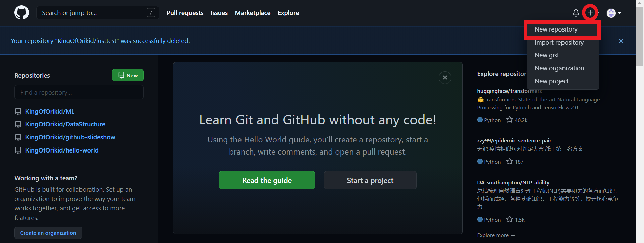Image resolution: width=644 pixels, height=243 pixels.
Task: Open Explore in the top navigation
Action: tap(288, 13)
